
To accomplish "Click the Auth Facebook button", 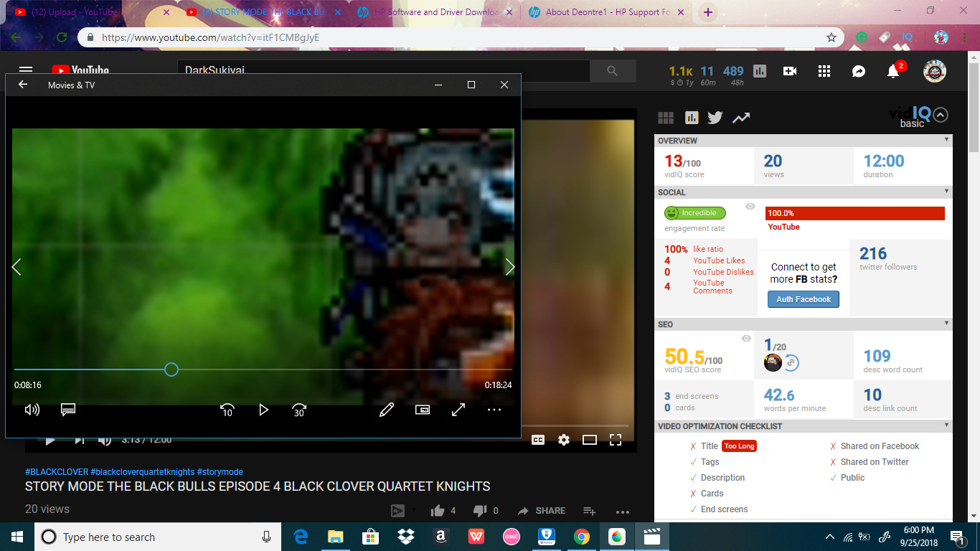I will (804, 299).
